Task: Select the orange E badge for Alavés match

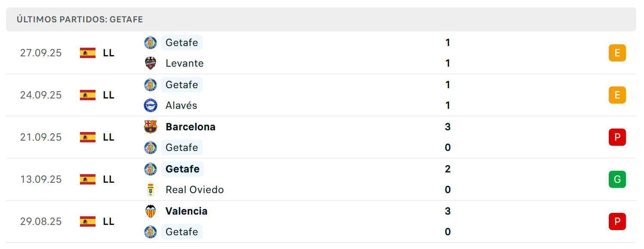Action: (617, 95)
